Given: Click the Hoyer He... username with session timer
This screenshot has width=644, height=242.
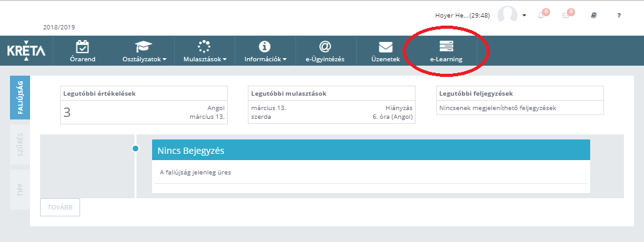Looking at the screenshot, I should point(463,16).
